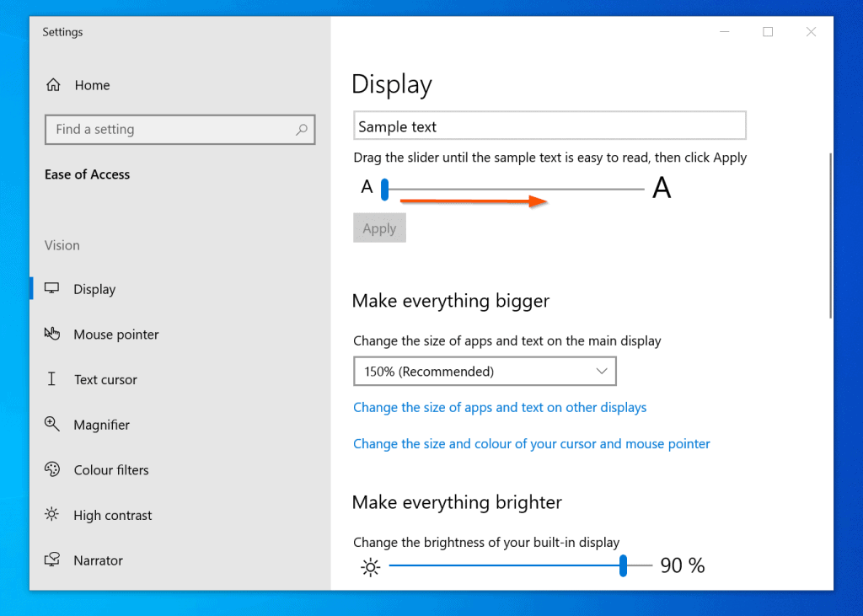Click inside the Find a setting search box

180,130
